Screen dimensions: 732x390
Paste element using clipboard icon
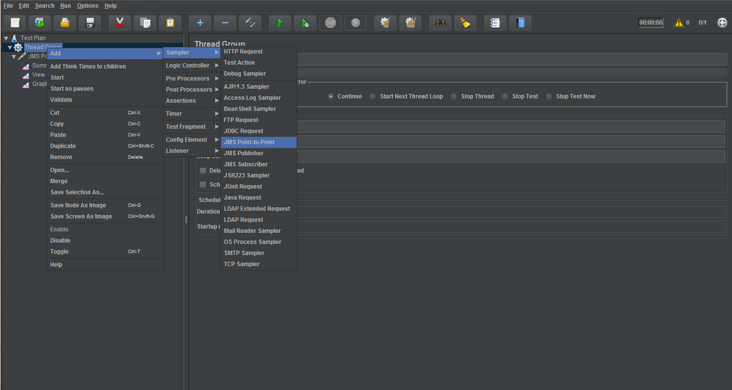pos(170,23)
